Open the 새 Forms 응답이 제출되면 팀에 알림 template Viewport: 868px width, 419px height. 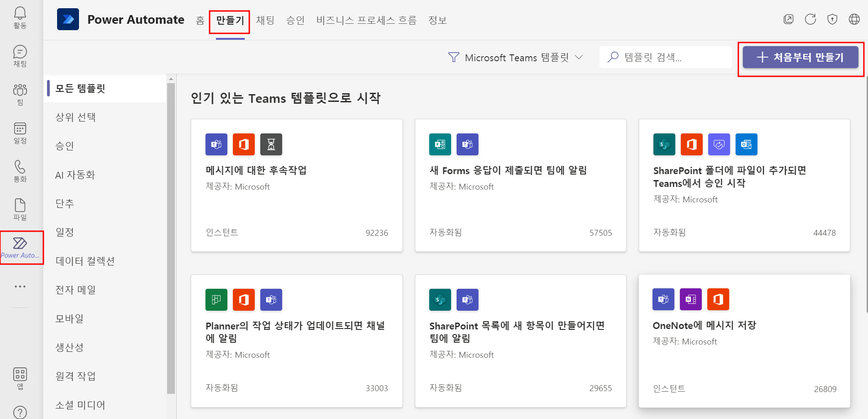pos(521,185)
